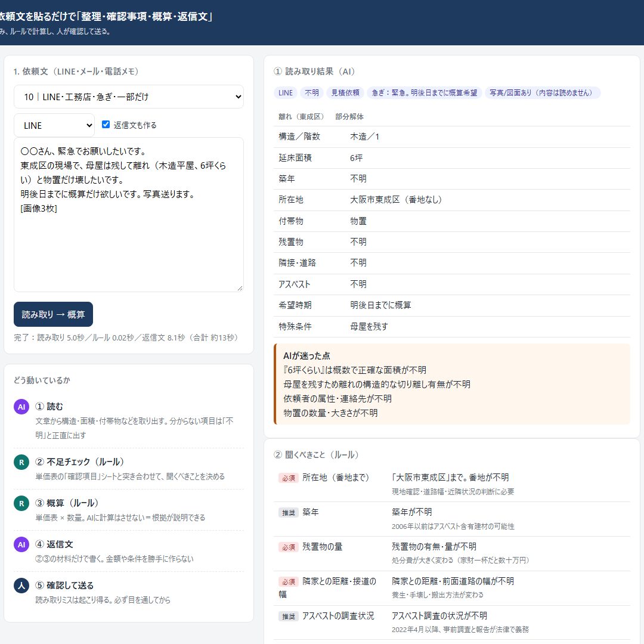Image resolution: width=644 pixels, height=644 pixels.
Task: Click the 完了：読み取り 5.0秒 status line
Action: pyautogui.click(x=127, y=338)
